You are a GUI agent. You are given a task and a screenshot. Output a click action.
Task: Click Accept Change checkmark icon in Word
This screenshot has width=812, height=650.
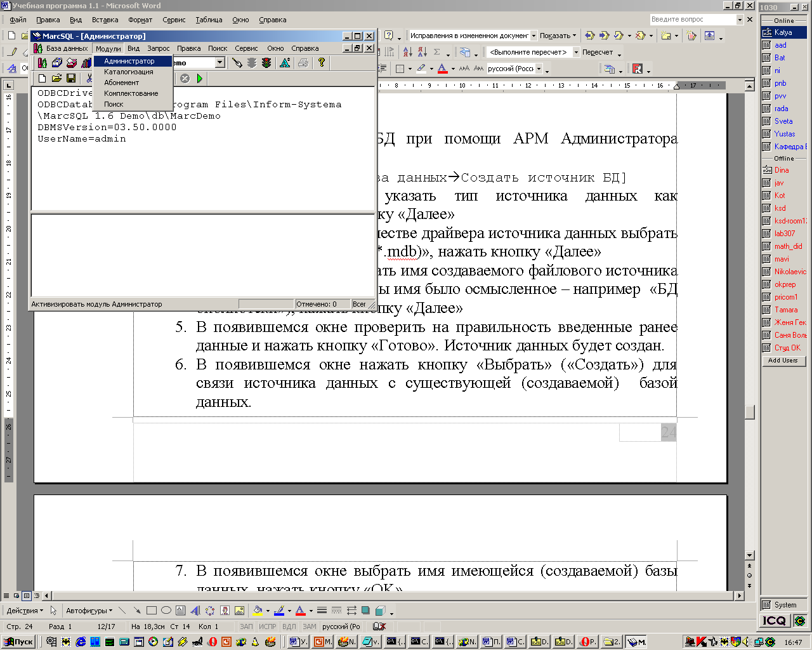tap(619, 36)
